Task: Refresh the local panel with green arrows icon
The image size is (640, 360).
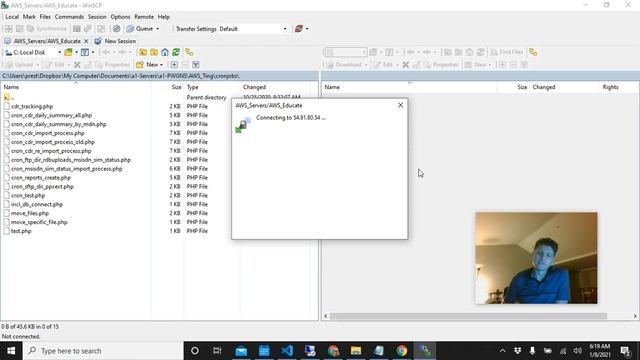Action: [x=176, y=52]
